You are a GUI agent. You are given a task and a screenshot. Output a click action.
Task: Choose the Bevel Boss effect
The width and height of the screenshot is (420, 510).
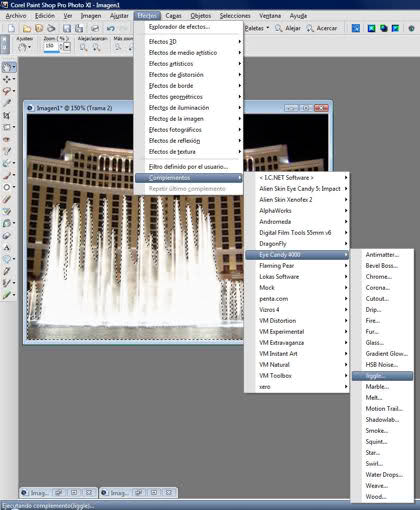click(x=382, y=266)
